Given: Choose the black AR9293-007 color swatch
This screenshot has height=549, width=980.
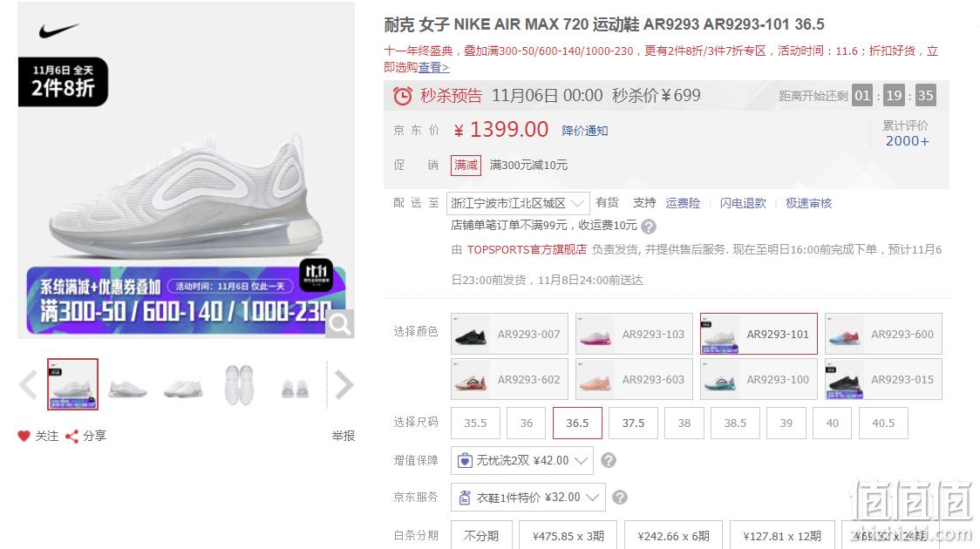Looking at the screenshot, I should (x=509, y=334).
